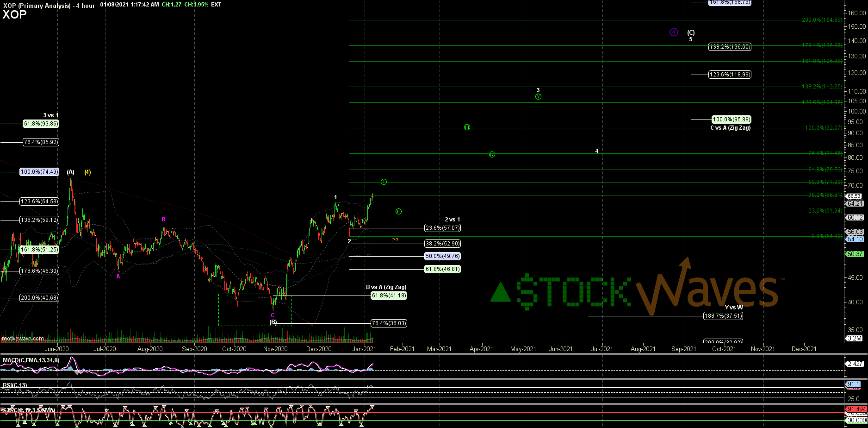Select the '138.2% (136.00)' Fibonacci target label
The image size is (868, 428).
730,47
